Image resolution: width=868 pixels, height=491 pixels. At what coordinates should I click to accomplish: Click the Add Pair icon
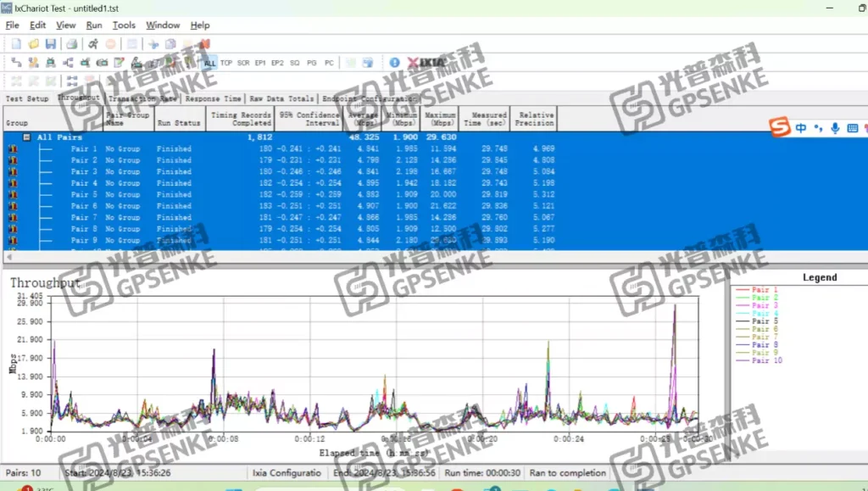tap(17, 63)
